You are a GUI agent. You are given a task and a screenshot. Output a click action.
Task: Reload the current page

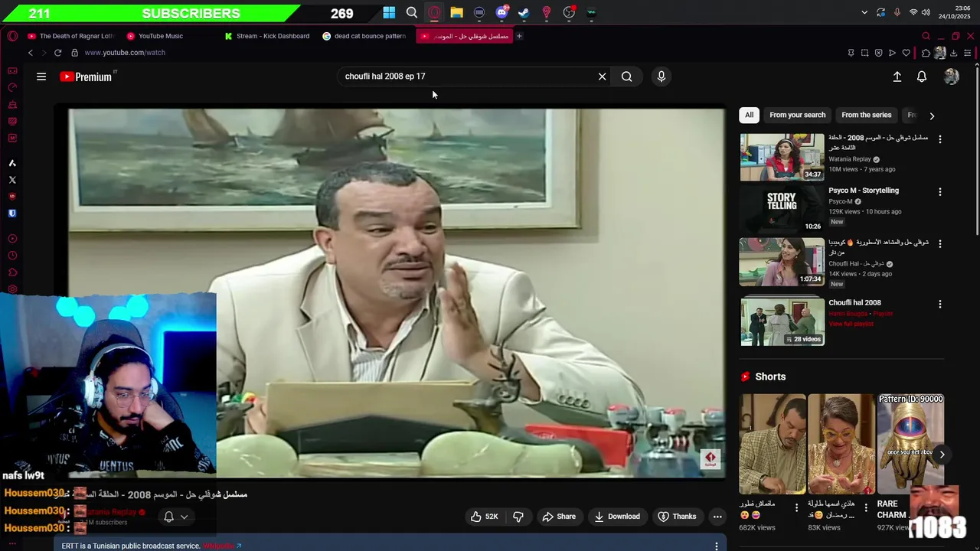(57, 53)
